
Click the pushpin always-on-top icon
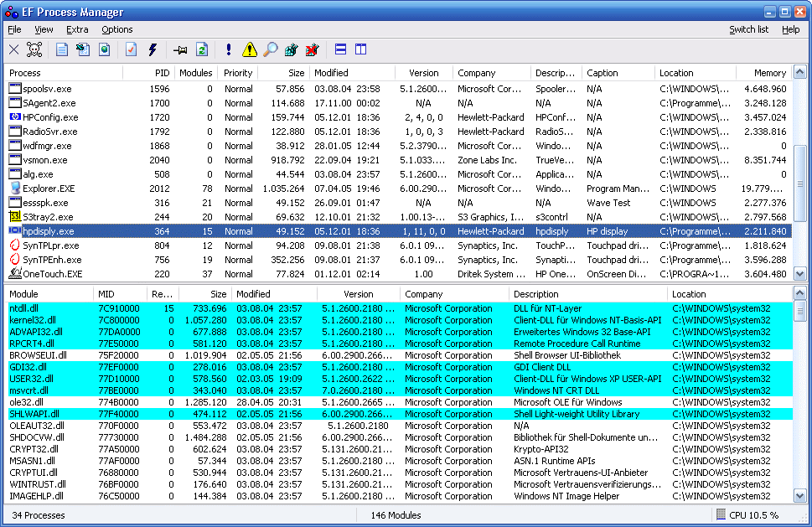(x=180, y=50)
